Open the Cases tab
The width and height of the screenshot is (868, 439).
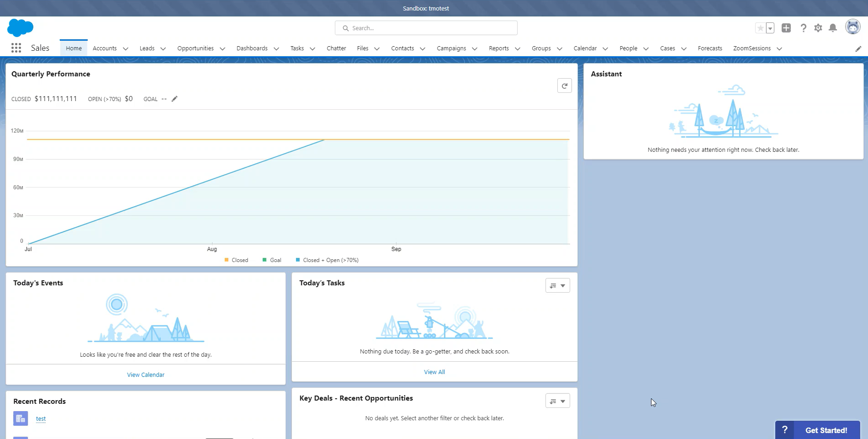[x=667, y=48]
